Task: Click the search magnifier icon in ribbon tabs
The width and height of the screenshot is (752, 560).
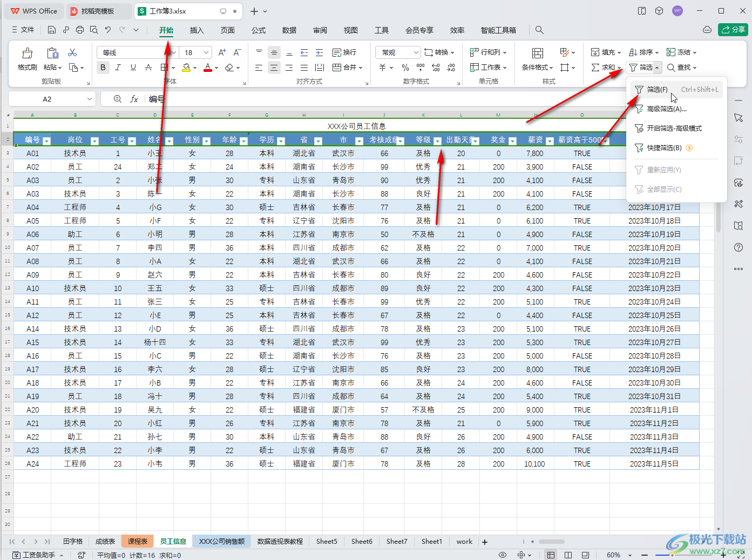Action: point(539,30)
